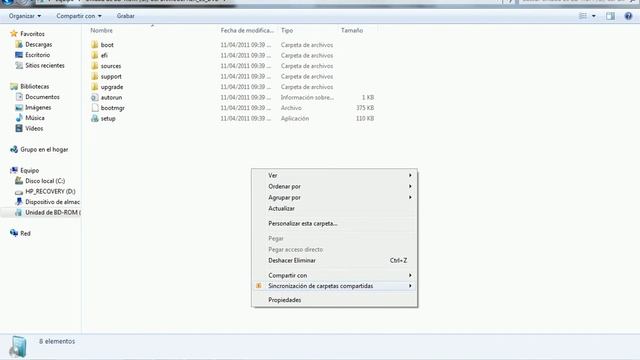Click the '375 KB' size cell
640x360 pixels.
click(365, 108)
